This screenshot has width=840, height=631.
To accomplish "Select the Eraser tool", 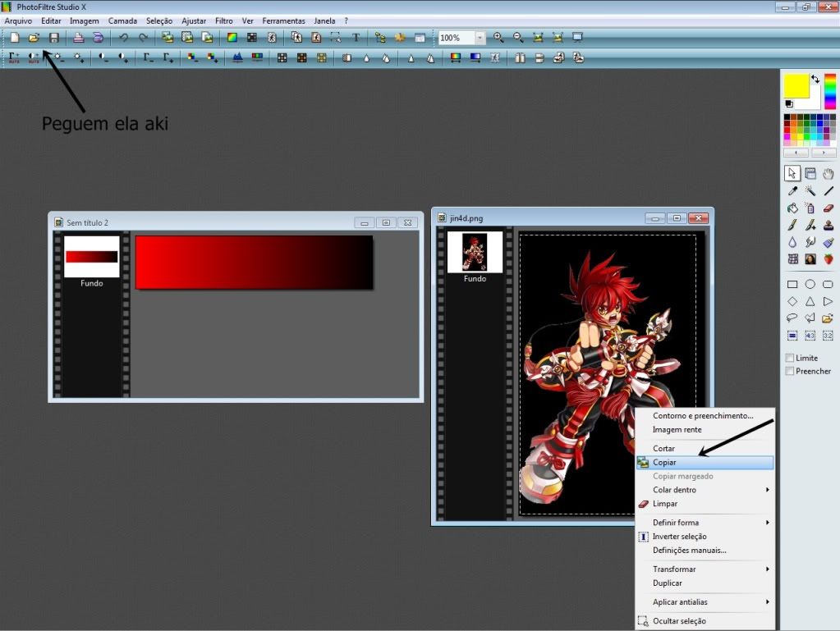I will [828, 208].
